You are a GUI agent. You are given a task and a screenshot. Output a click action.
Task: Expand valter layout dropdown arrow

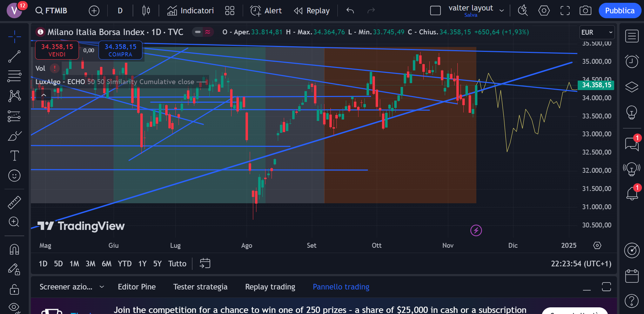coord(502,11)
